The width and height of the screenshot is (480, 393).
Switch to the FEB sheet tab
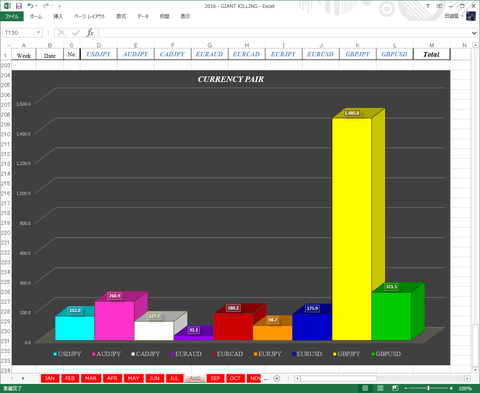click(x=70, y=378)
